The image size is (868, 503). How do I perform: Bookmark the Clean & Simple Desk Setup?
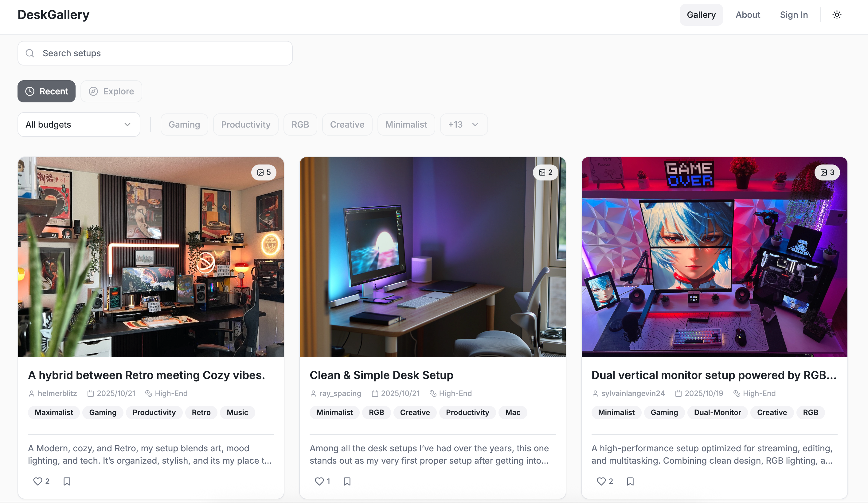point(347,481)
